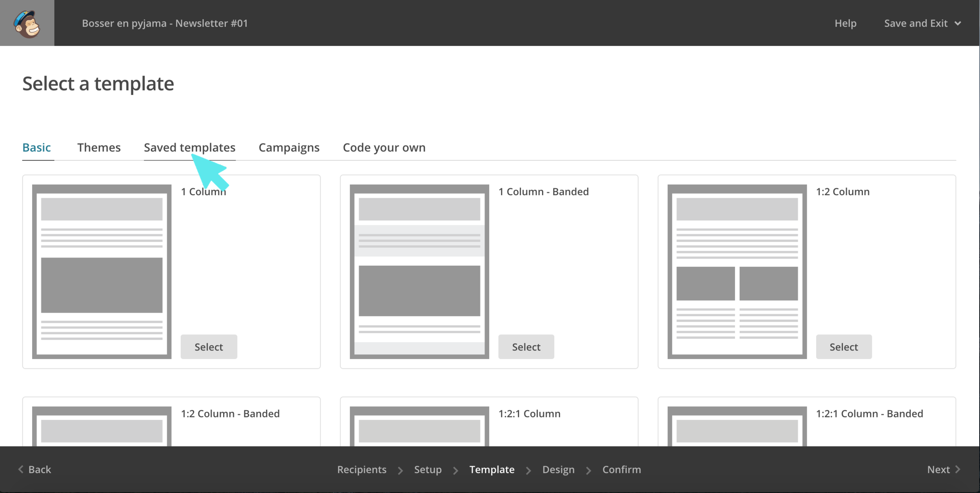The width and height of the screenshot is (980, 493).
Task: Open the Saved templates tab
Action: [x=189, y=148]
